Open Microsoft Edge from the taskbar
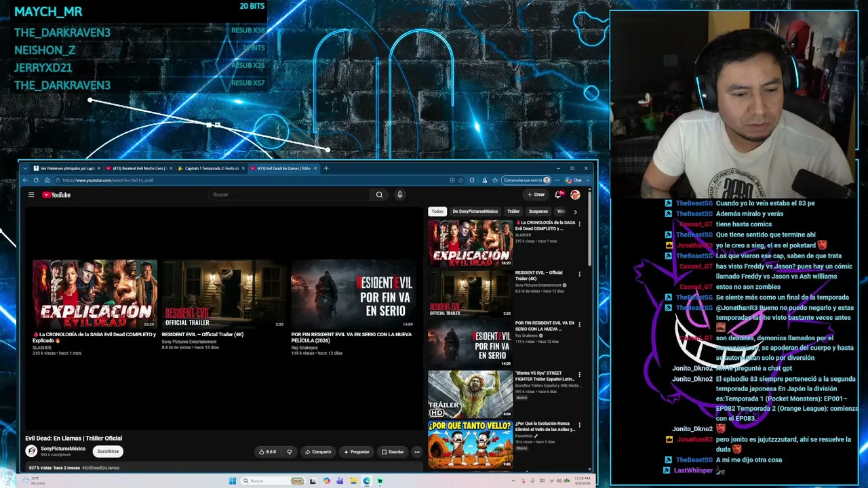Screen dimensions: 868x488 point(367,481)
